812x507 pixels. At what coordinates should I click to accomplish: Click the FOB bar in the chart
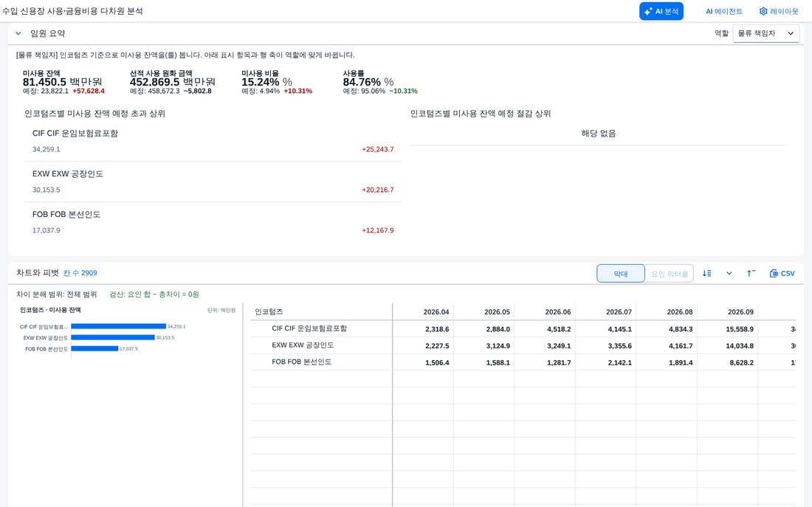tap(94, 348)
